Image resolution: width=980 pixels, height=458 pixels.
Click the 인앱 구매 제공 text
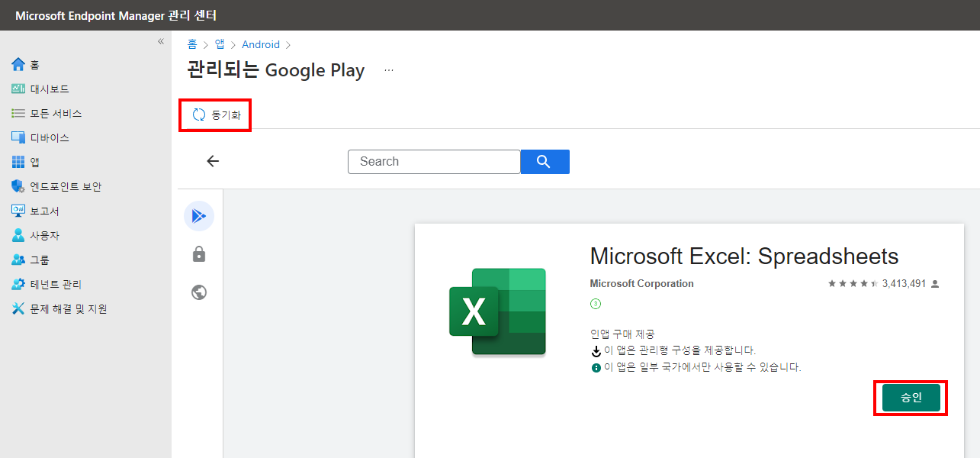click(622, 334)
